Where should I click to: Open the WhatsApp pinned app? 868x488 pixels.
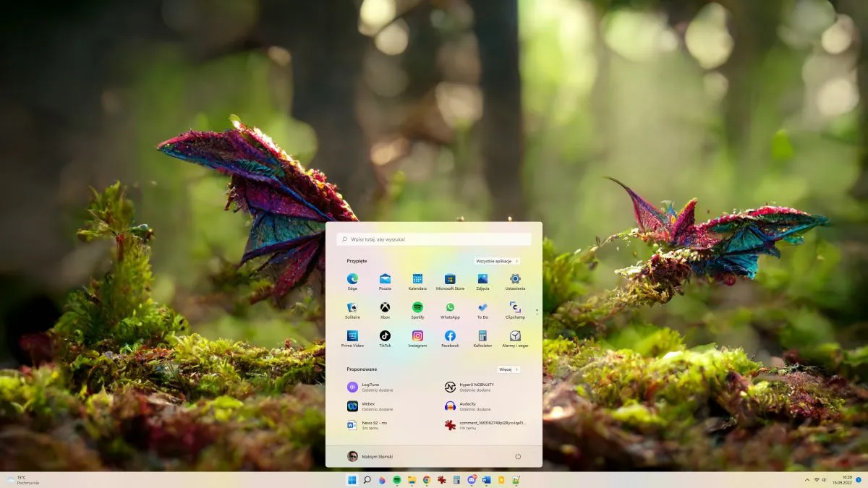(x=449, y=309)
